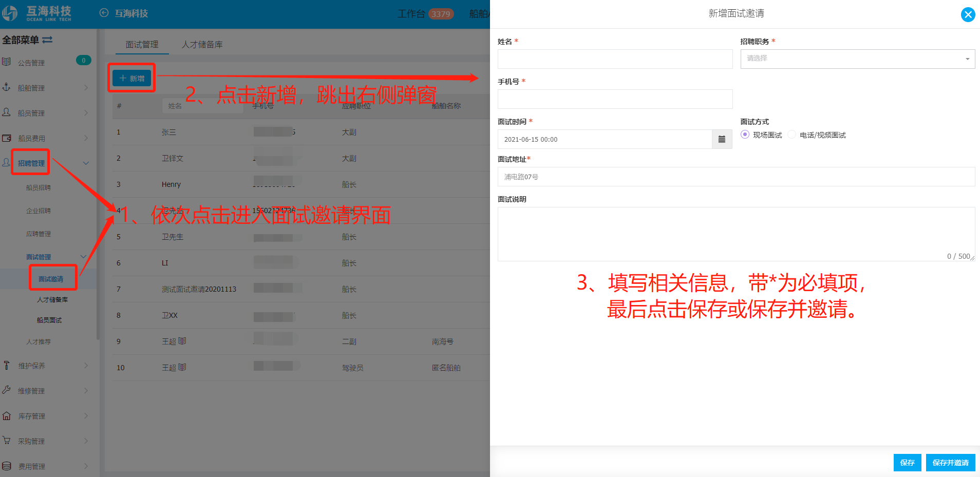Screen dimensions: 980x477
Task: Click the 费用管理 coins icon
Action: tap(6, 466)
